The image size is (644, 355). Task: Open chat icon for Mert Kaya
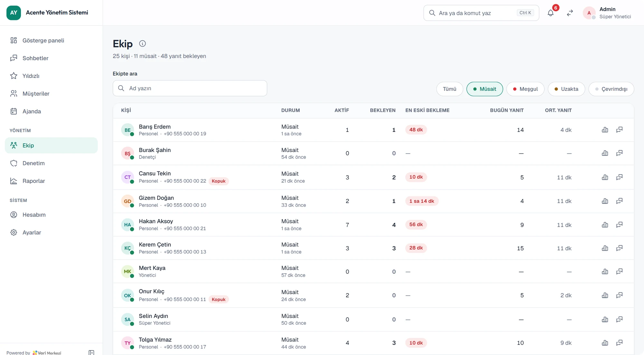coord(620,272)
